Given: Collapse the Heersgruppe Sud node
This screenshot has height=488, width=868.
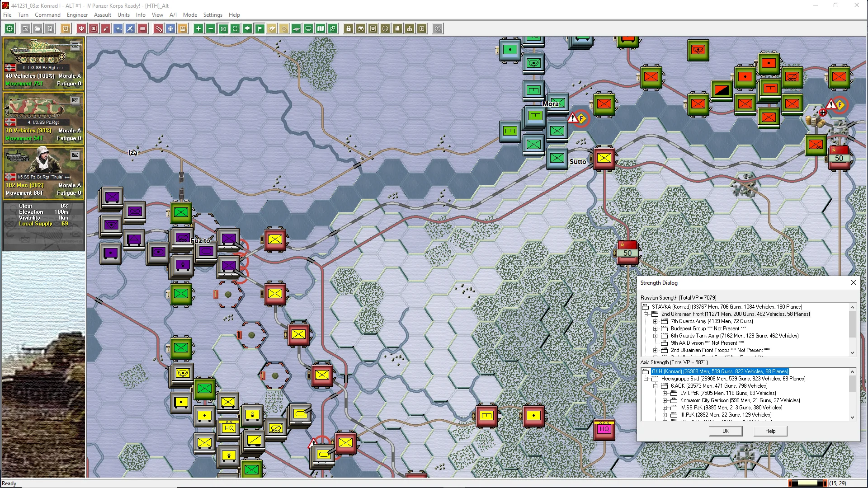Looking at the screenshot, I should 646,379.
